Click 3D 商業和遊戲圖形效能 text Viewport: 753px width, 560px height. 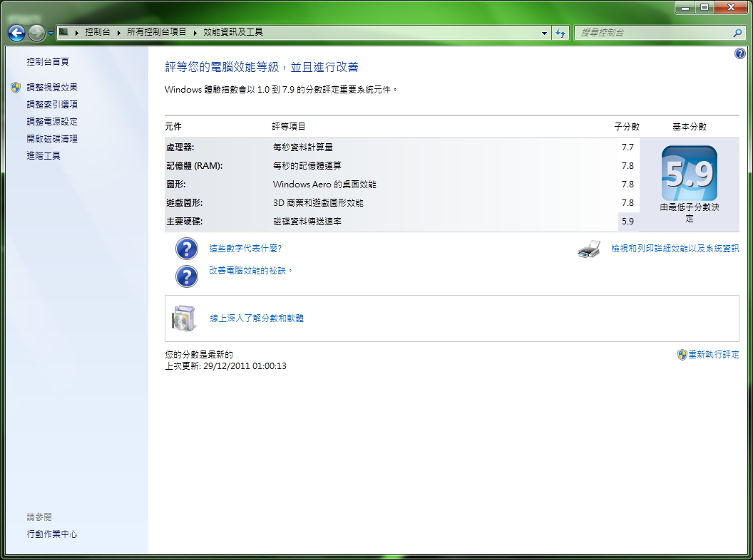coord(318,203)
